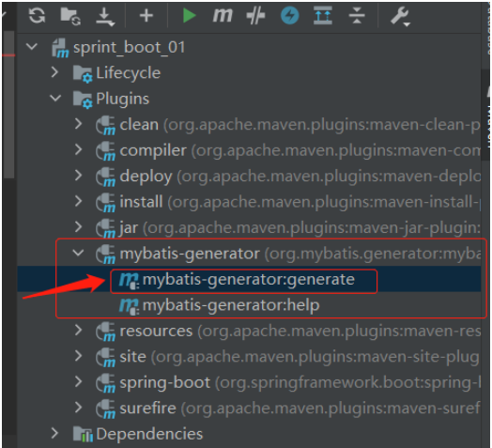Expand the jar plugin
Image resolution: width=492 pixels, height=448 pixels.
(79, 227)
